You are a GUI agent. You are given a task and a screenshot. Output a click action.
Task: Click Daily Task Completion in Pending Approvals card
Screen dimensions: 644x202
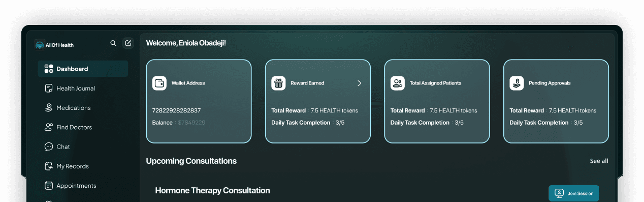click(x=539, y=123)
